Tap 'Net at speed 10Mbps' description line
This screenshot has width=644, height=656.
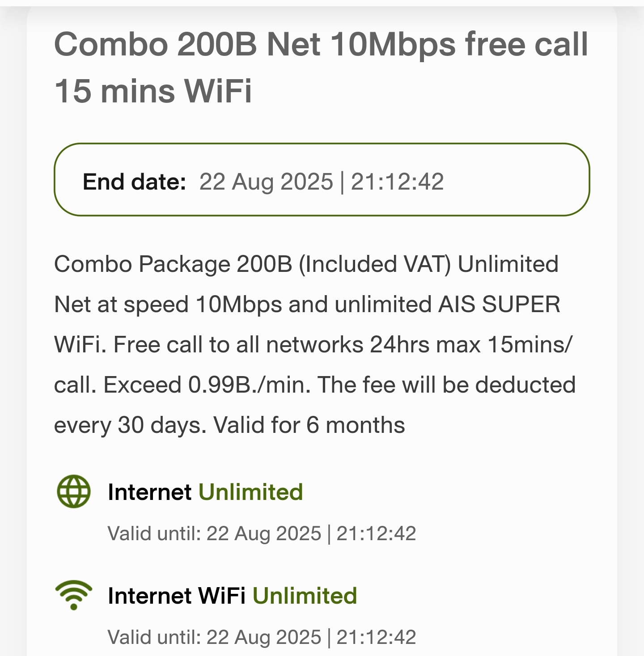[168, 305]
